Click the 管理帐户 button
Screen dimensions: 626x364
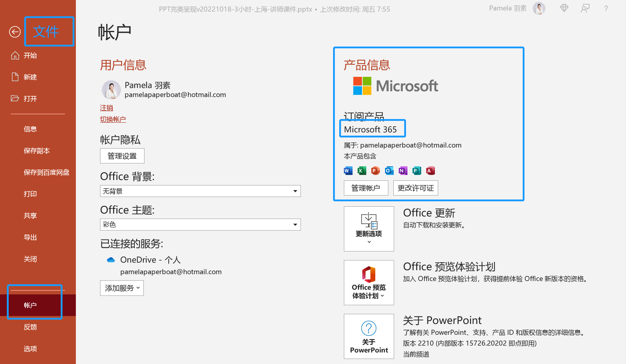(x=366, y=188)
